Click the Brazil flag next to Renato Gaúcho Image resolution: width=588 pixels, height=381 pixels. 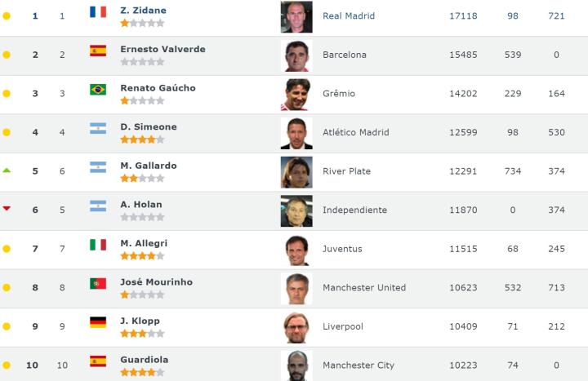point(98,89)
